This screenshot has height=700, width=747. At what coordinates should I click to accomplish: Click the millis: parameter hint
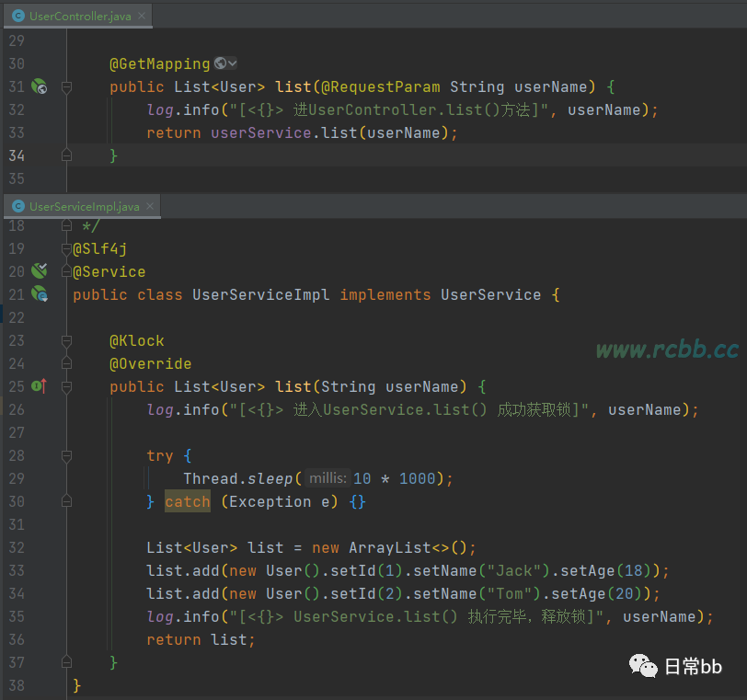(328, 478)
